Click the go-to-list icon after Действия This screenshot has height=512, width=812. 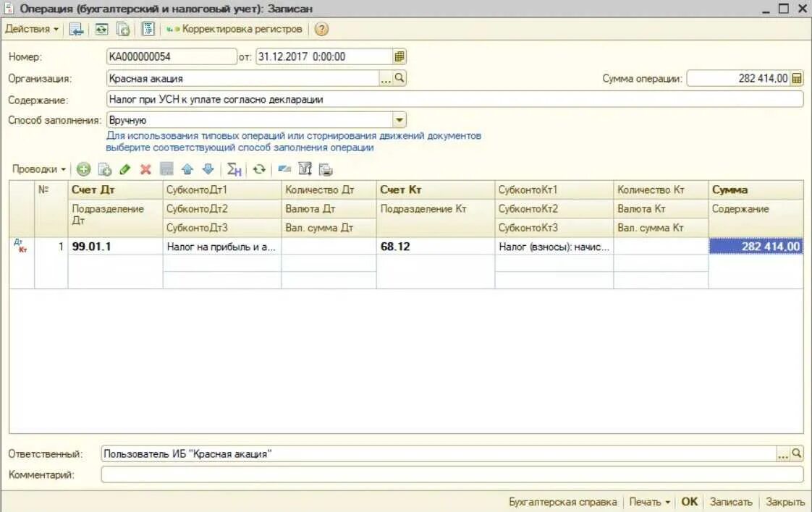pyautogui.click(x=76, y=30)
